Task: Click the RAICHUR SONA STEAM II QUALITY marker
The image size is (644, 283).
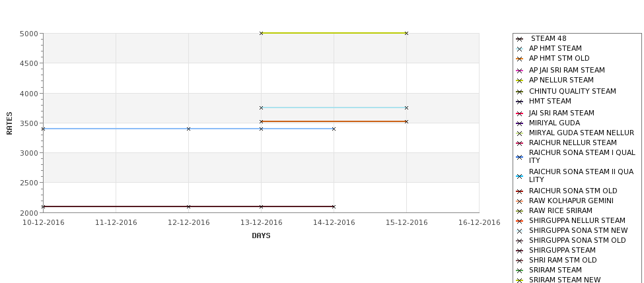Action: pos(519,176)
